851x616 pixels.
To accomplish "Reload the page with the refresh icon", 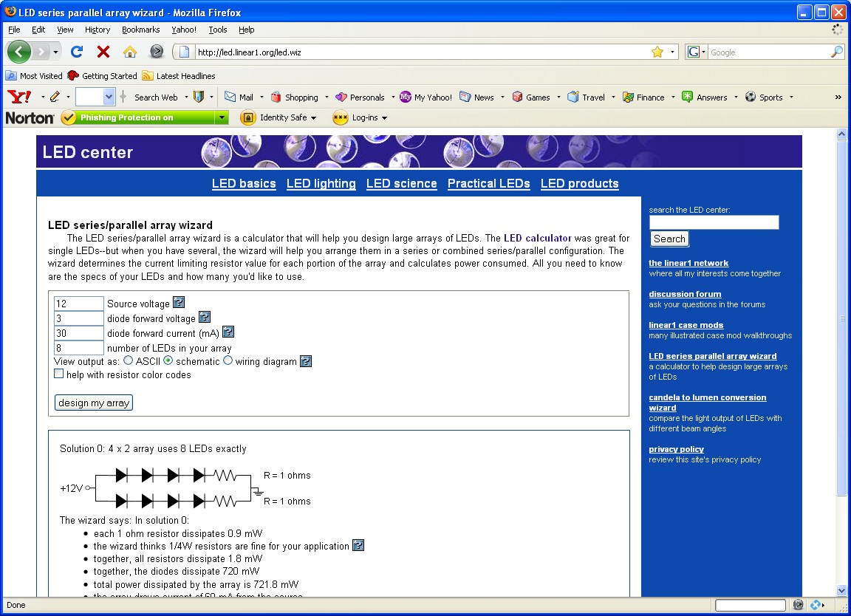I will (77, 52).
